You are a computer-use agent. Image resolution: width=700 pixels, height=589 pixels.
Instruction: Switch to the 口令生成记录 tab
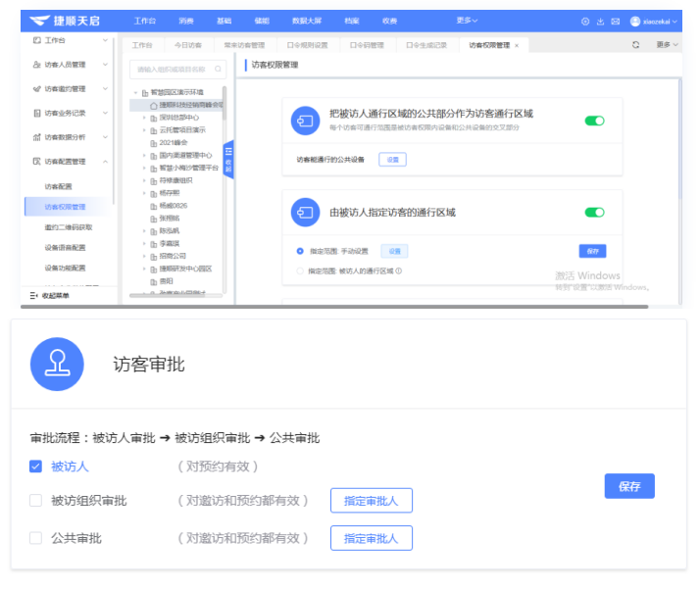tap(426, 45)
